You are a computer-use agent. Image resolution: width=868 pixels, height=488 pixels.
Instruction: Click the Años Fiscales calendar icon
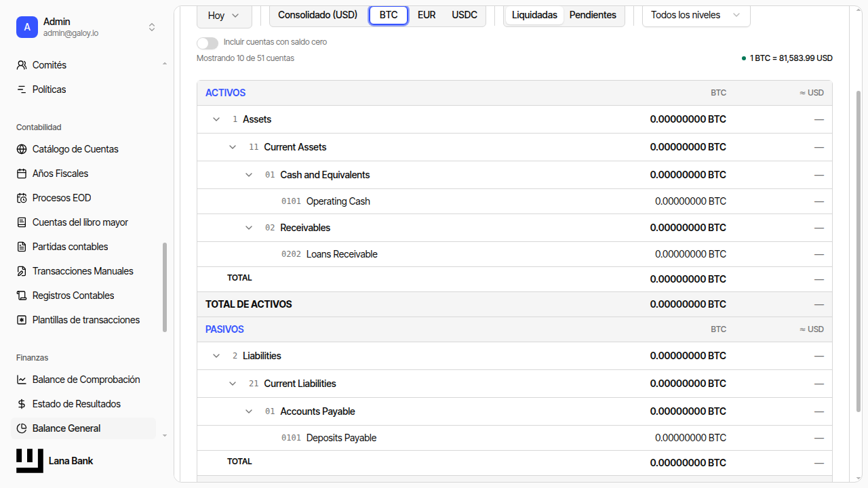point(22,174)
